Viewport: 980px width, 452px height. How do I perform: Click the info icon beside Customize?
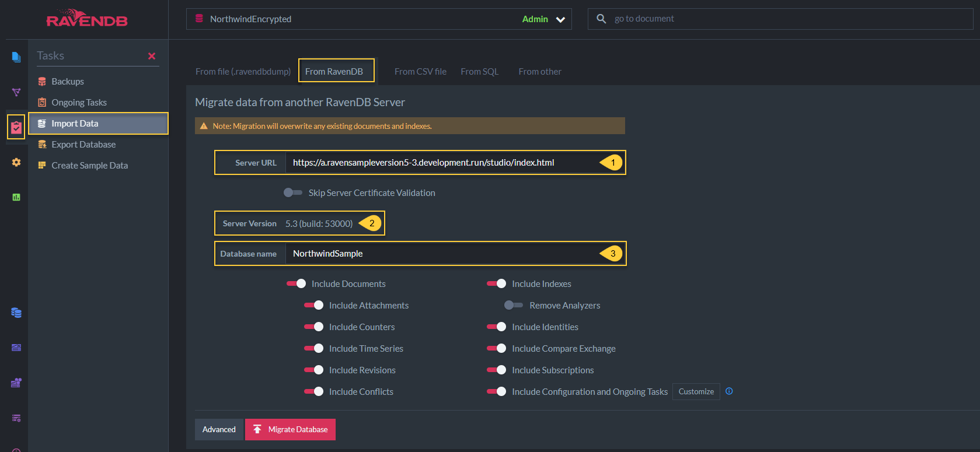pos(729,391)
